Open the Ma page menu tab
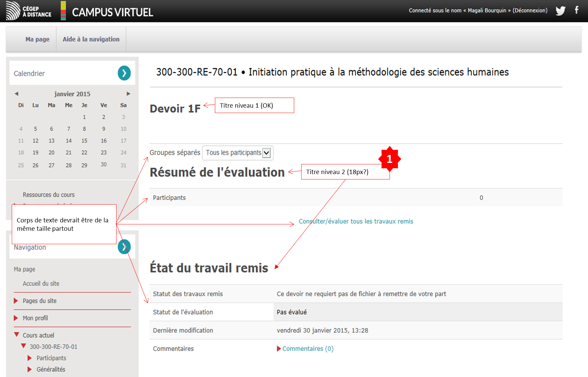The height and width of the screenshot is (377, 588). [x=37, y=39]
